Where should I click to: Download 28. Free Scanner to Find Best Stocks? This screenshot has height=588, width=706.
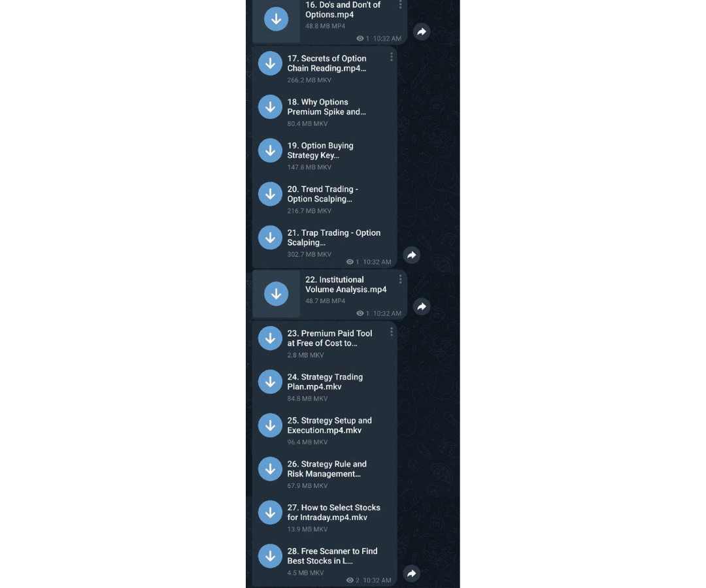pos(270,556)
